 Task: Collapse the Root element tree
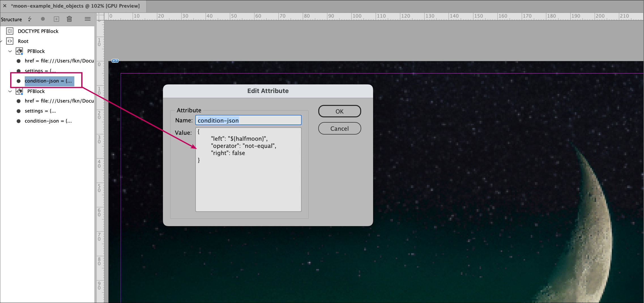point(1,41)
